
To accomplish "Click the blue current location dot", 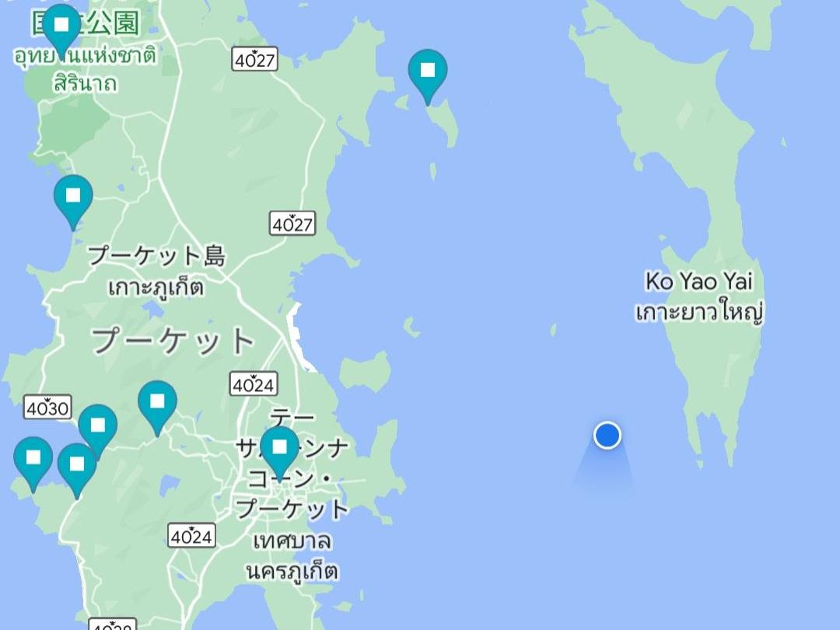I will pyautogui.click(x=607, y=435).
